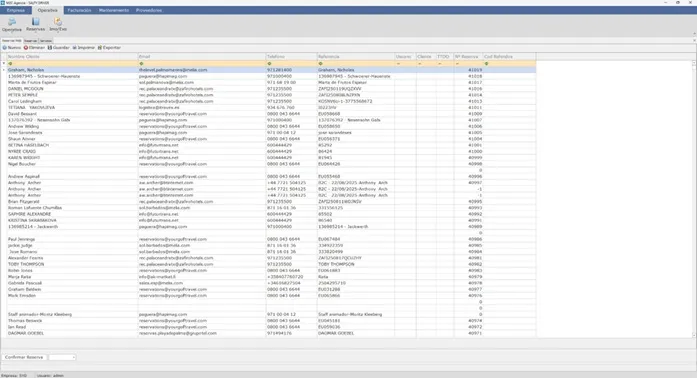Viewport: 697px width, 378px height.
Task: Close the document tab panel
Action: pyautogui.click(x=694, y=40)
